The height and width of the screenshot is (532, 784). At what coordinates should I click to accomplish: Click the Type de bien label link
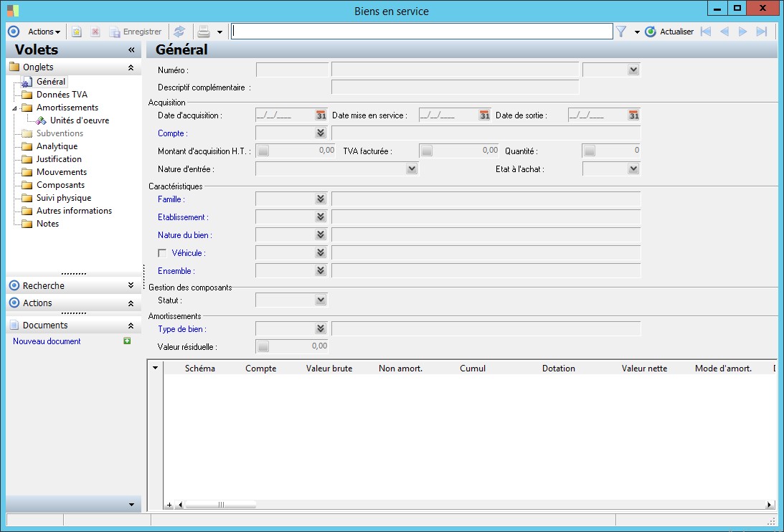pos(182,330)
